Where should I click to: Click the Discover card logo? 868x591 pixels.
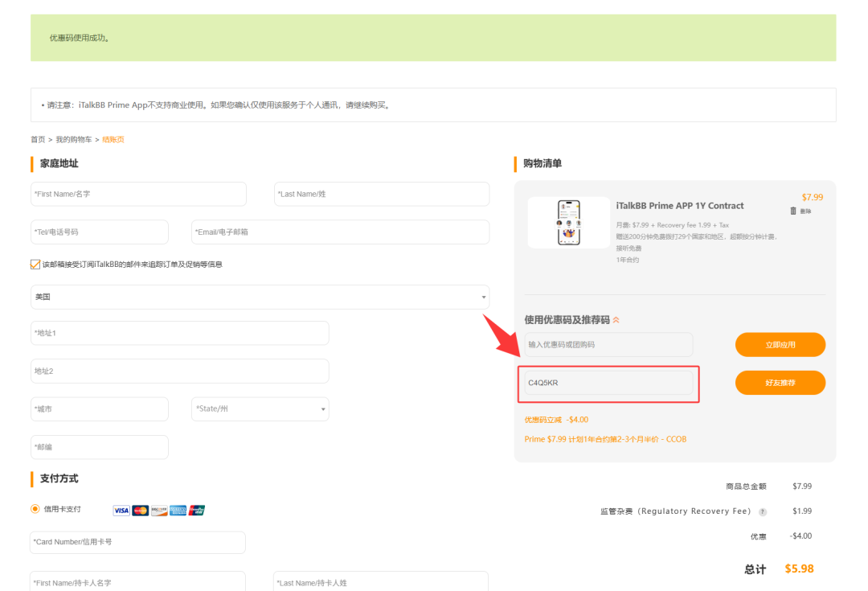(159, 510)
